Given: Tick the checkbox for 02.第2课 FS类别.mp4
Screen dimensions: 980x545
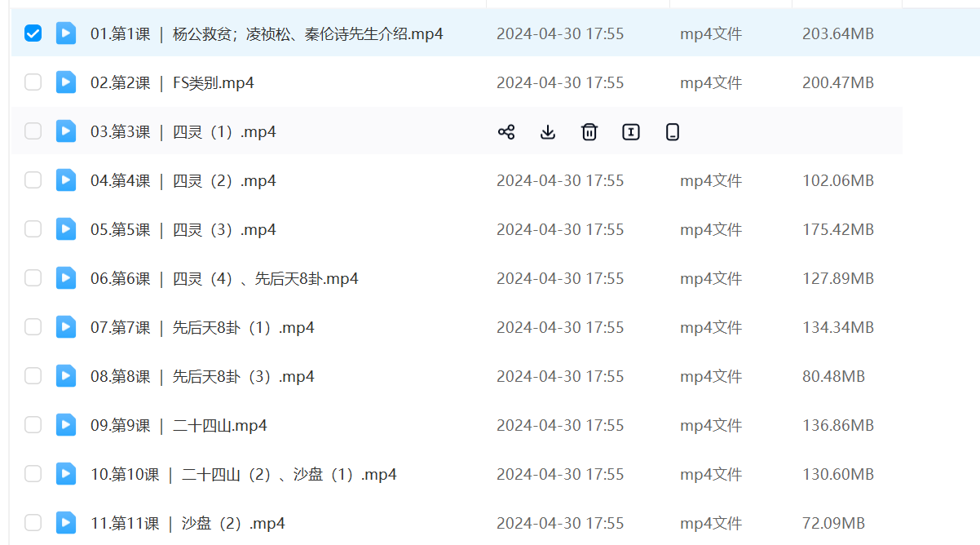Looking at the screenshot, I should tap(33, 82).
